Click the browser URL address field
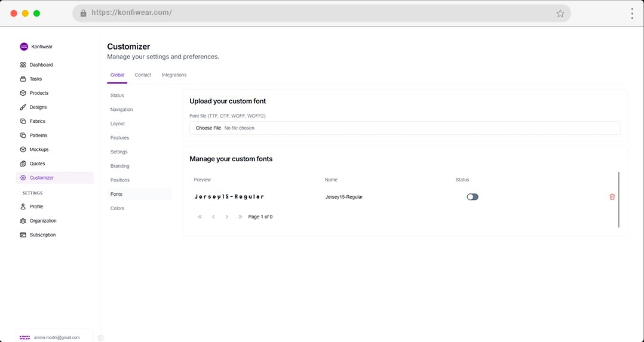Image resolution: width=644 pixels, height=342 pixels. [x=321, y=13]
